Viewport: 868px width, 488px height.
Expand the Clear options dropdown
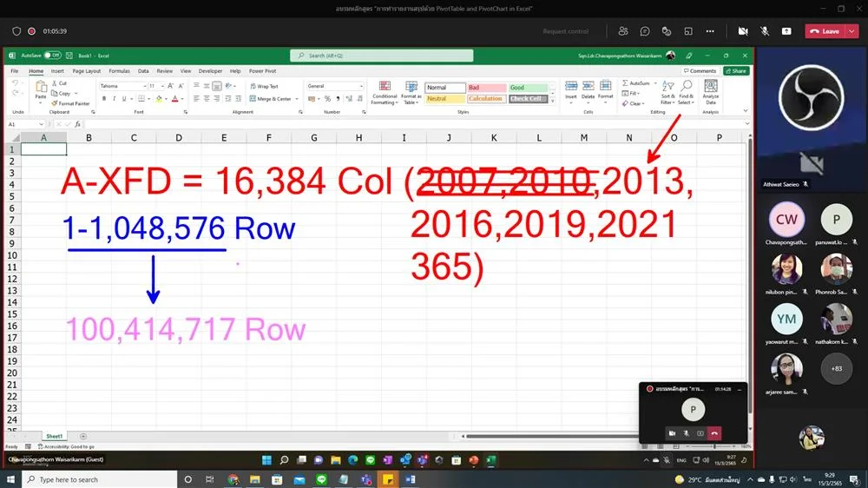coord(643,103)
